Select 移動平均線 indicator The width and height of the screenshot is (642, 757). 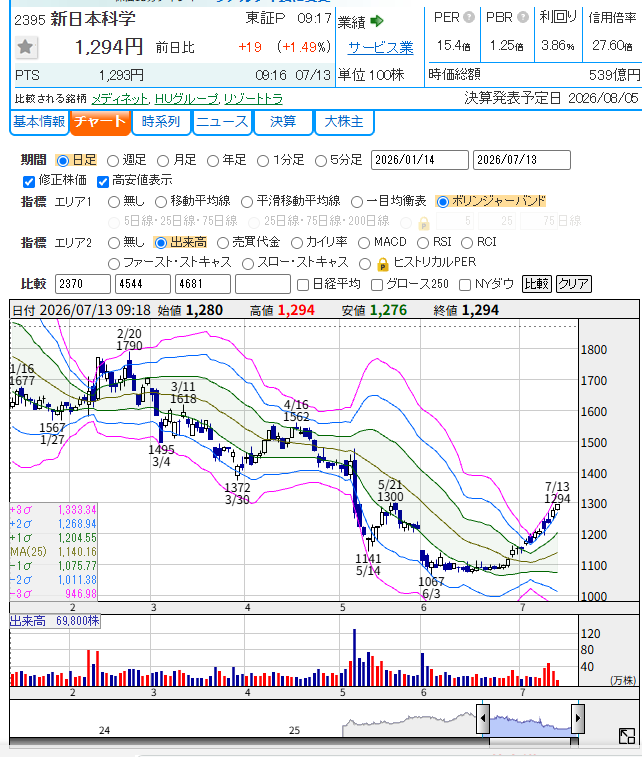click(161, 201)
